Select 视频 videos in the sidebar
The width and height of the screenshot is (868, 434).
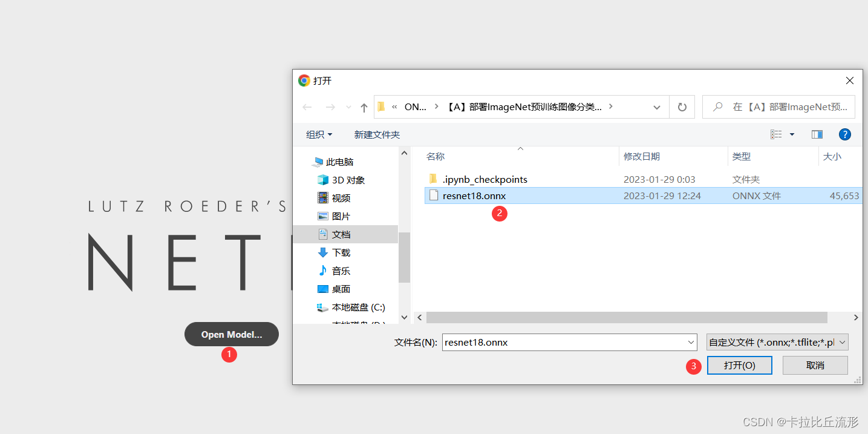tap(334, 198)
